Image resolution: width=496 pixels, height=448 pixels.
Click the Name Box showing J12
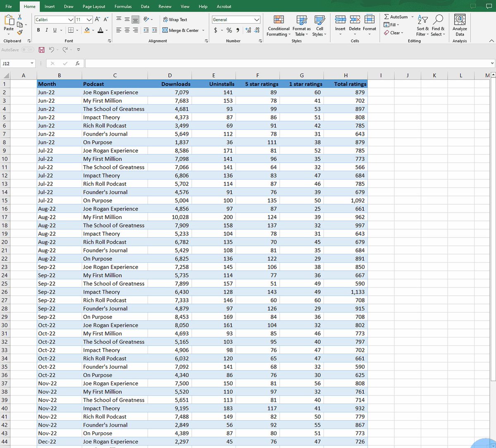pyautogui.click(x=15, y=63)
